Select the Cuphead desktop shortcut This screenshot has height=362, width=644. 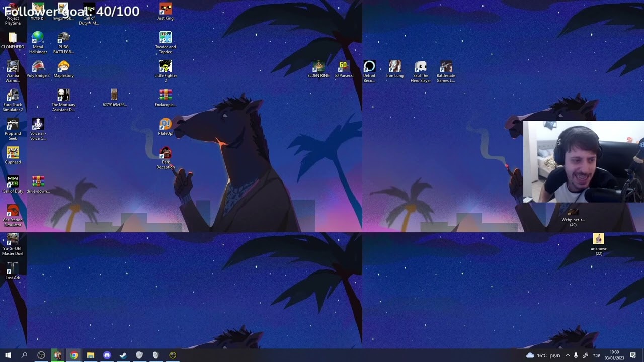click(x=13, y=155)
